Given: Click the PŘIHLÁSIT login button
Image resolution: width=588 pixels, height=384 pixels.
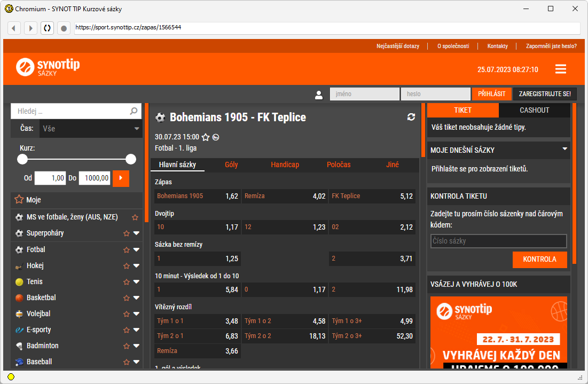Looking at the screenshot, I should [x=492, y=94].
